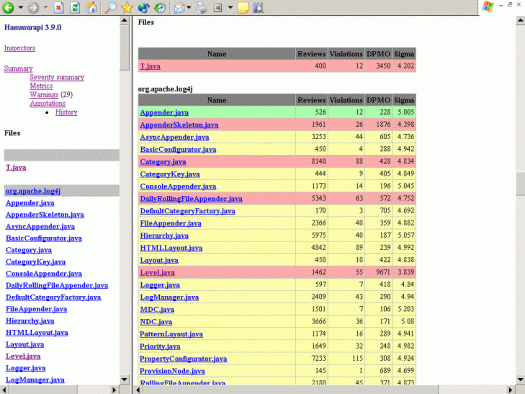Screen dimensions: 525x394
Task: Open T.java in the pink table row
Action: point(150,66)
